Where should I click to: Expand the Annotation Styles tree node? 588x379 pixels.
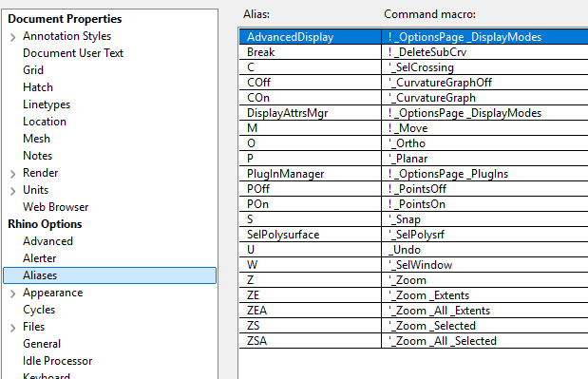[x=12, y=37]
